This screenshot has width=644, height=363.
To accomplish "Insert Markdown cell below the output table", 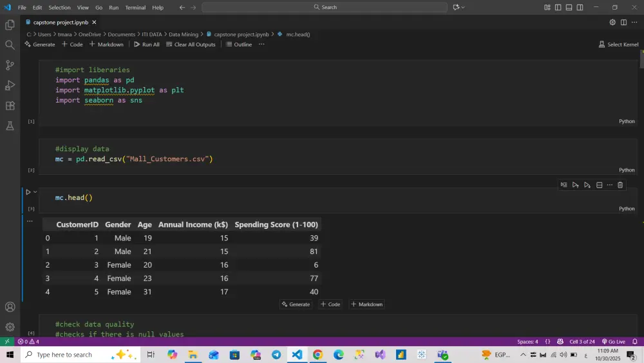I will tap(367, 304).
